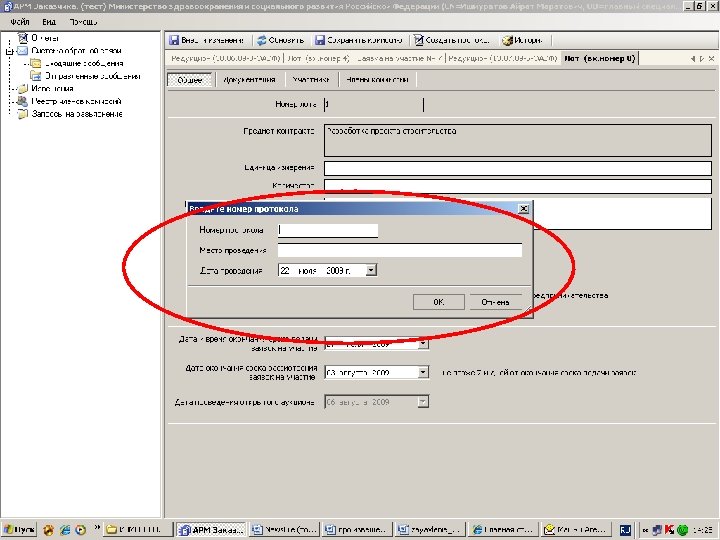This screenshot has width=720, height=540.
Task: Click Внести изменения toolbar button
Action: tap(207, 40)
